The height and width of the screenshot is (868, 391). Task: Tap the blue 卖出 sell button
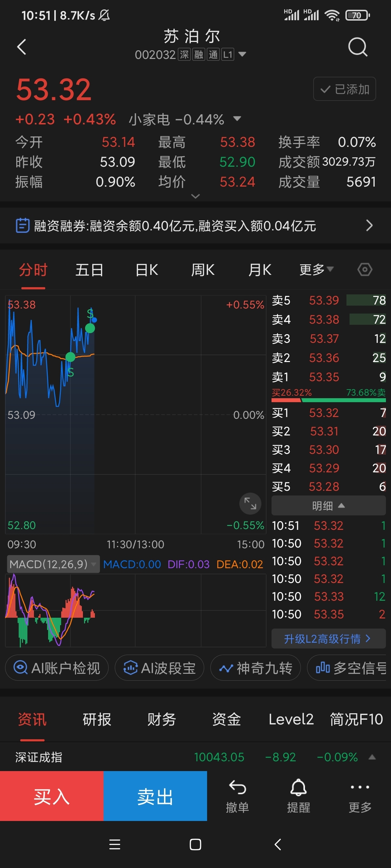155,796
